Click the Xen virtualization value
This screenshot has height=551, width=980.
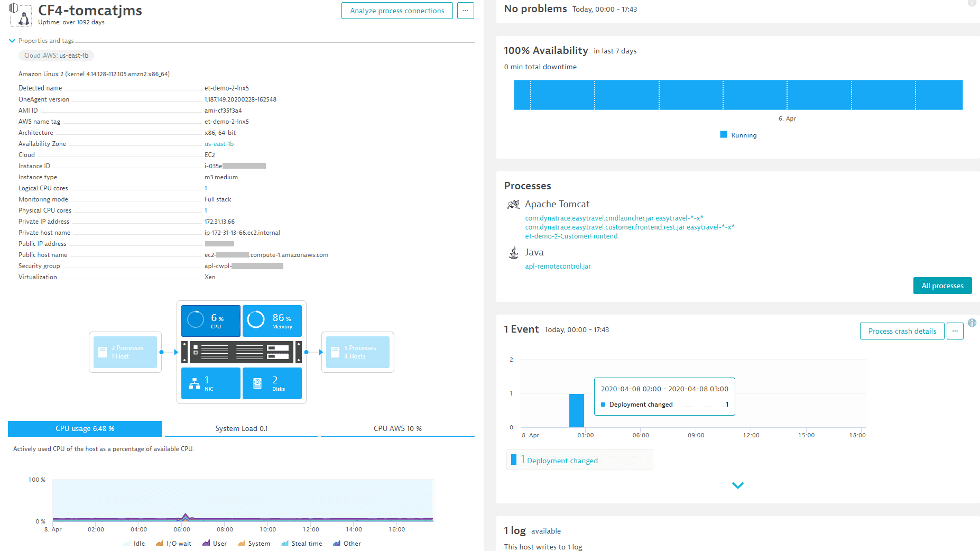click(210, 277)
